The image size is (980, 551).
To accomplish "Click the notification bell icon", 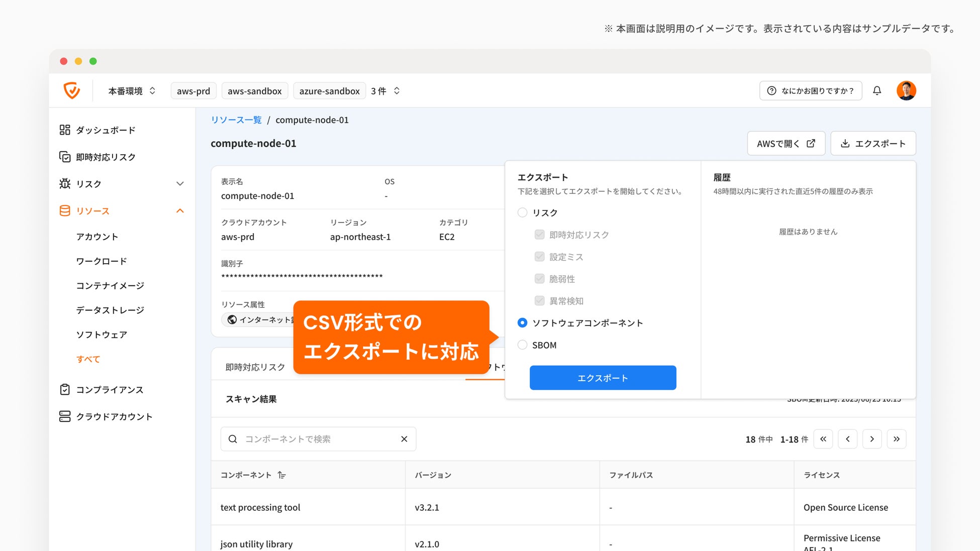I will coord(877,90).
